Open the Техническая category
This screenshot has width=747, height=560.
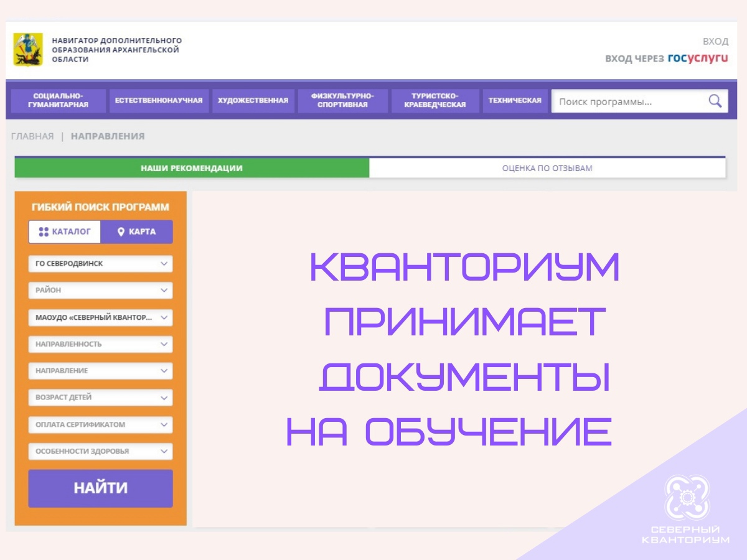515,101
